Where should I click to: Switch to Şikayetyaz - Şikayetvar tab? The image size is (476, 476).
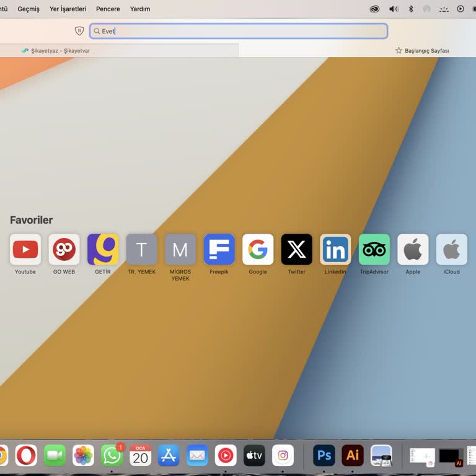[119, 50]
